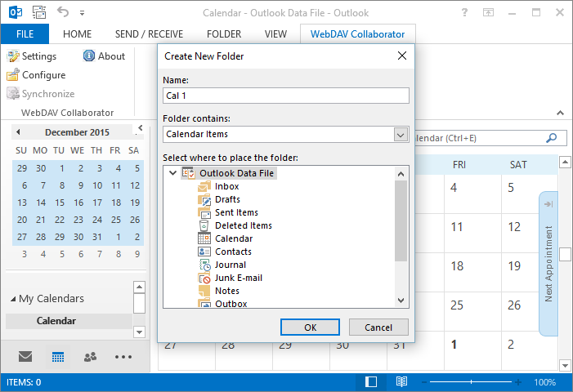Click the Configure folder icon
The height and width of the screenshot is (392, 573).
[13, 75]
